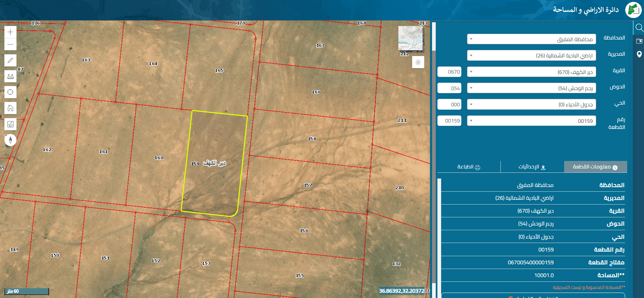Zoom out of the map
This screenshot has height=298, width=644.
point(10,44)
